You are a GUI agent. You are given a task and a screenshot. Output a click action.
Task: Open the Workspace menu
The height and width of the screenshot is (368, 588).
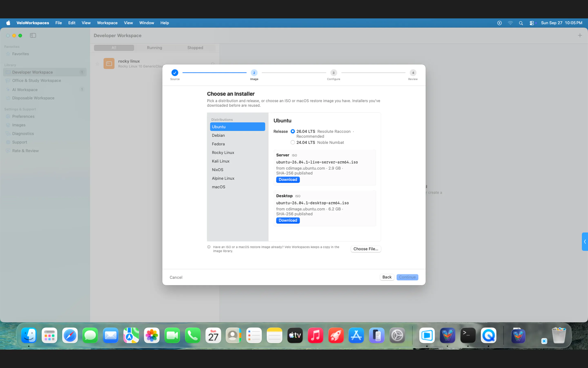click(x=107, y=23)
